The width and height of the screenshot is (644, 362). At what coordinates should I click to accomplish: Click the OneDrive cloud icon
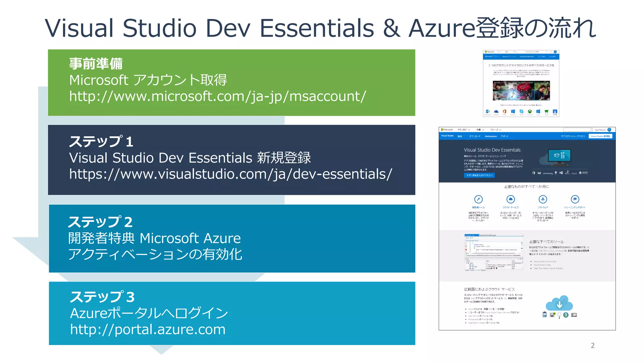pyautogui.click(x=496, y=112)
